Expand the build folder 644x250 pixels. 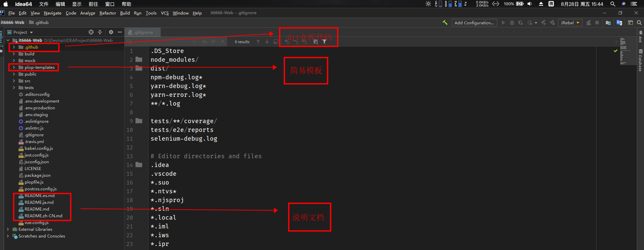click(14, 54)
